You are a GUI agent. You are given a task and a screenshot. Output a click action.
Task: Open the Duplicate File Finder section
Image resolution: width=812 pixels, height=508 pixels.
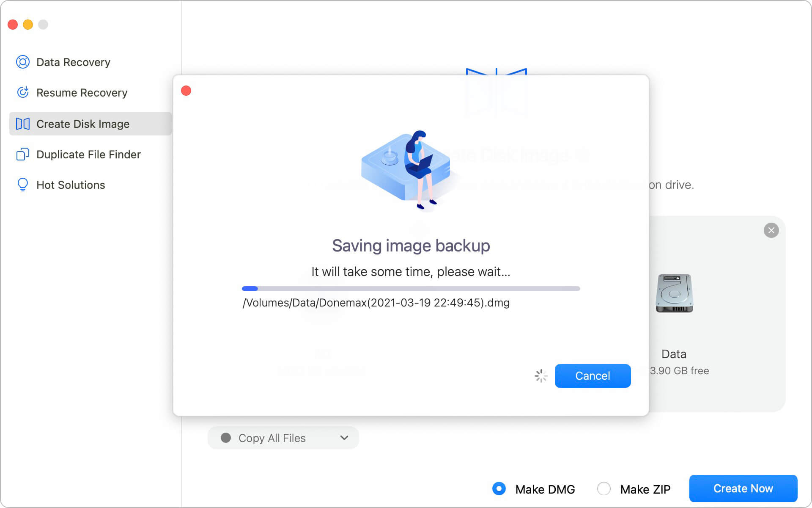[89, 155]
